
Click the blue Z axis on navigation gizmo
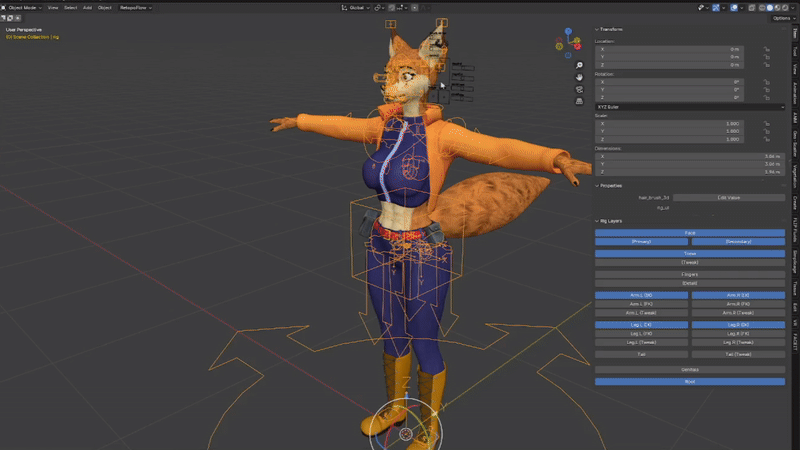pos(568,32)
